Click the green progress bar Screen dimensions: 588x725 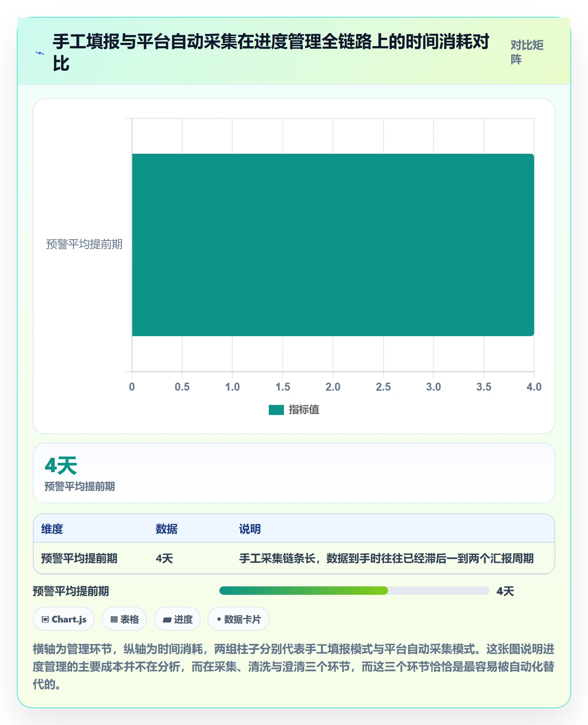click(354, 591)
